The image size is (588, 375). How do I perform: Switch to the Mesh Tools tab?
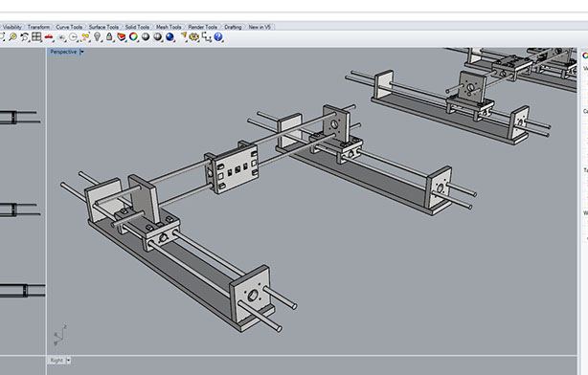click(169, 27)
